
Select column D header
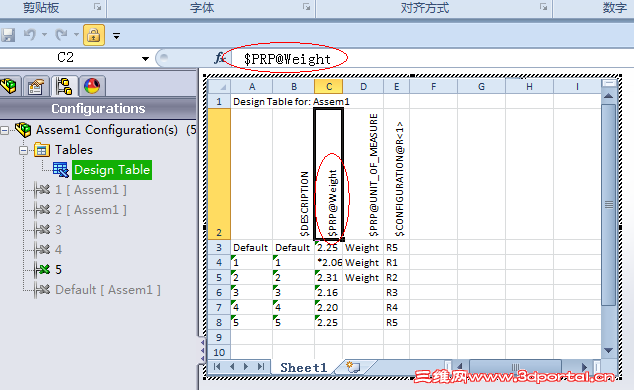[x=363, y=86]
